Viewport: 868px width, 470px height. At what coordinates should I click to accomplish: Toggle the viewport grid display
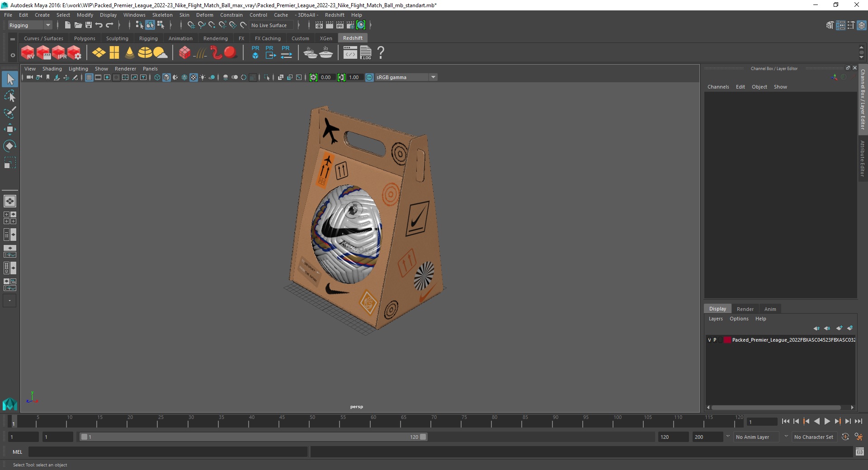click(89, 77)
